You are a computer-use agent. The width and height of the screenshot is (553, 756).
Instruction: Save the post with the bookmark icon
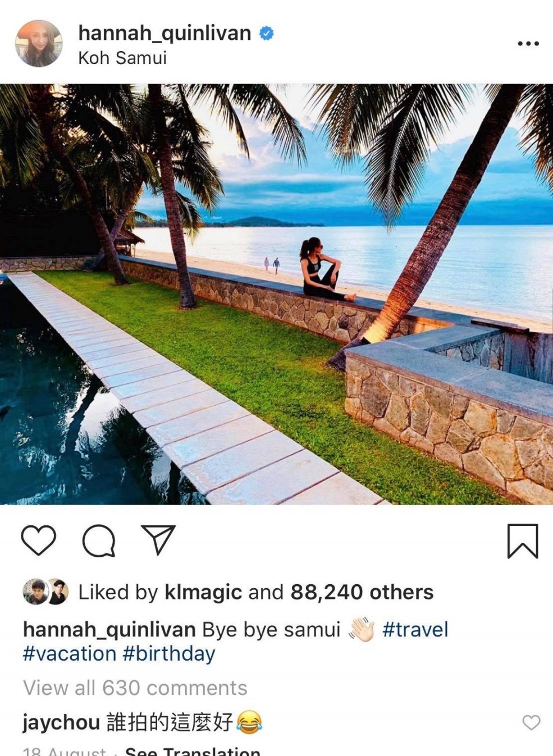(523, 541)
